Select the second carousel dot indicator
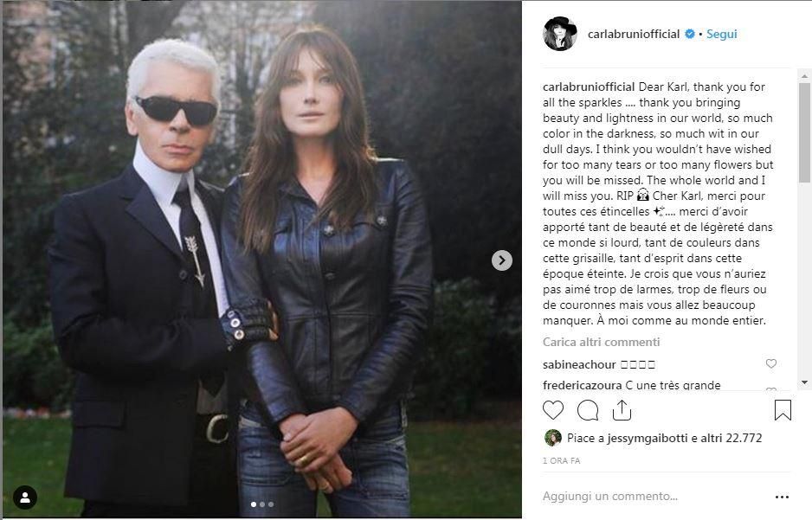The image size is (812, 520). pyautogui.click(x=262, y=504)
